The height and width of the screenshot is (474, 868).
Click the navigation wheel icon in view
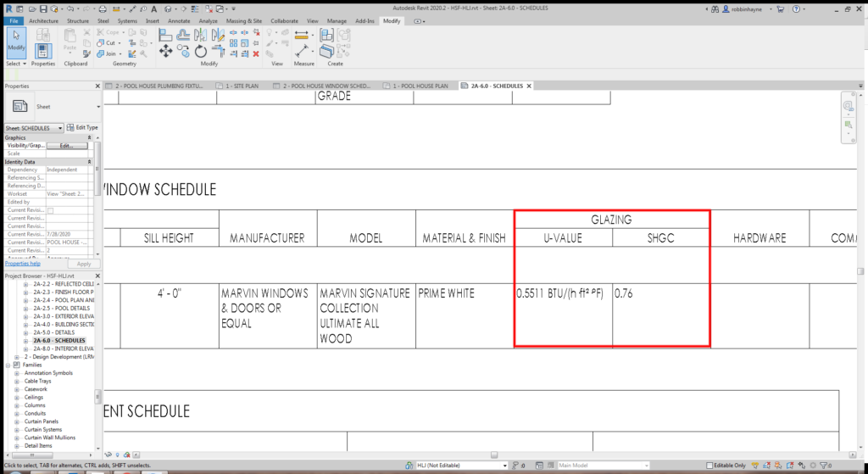pos(848,106)
